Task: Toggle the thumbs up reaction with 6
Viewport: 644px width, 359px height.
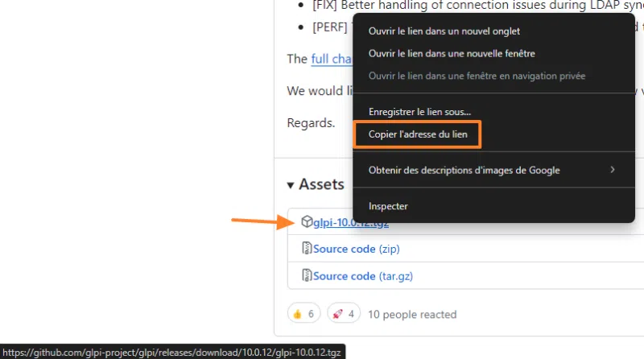Action: (304, 314)
